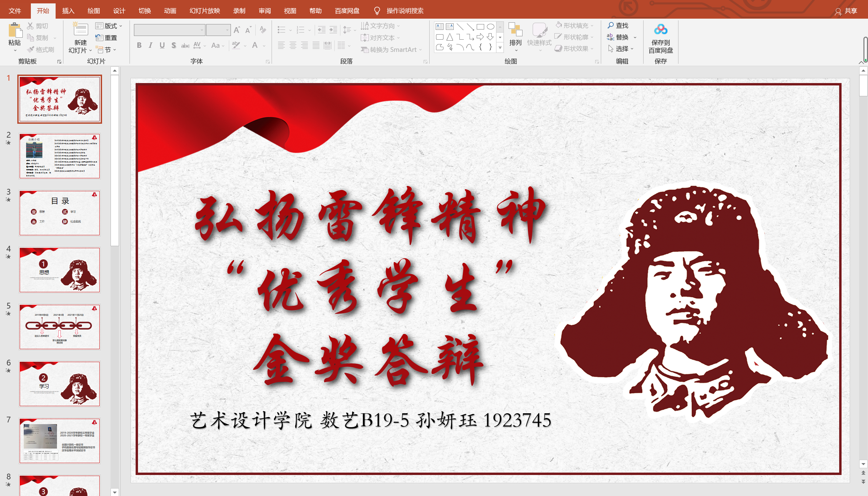
Task: Switch to the Insert (插入) tab
Action: pos(68,11)
